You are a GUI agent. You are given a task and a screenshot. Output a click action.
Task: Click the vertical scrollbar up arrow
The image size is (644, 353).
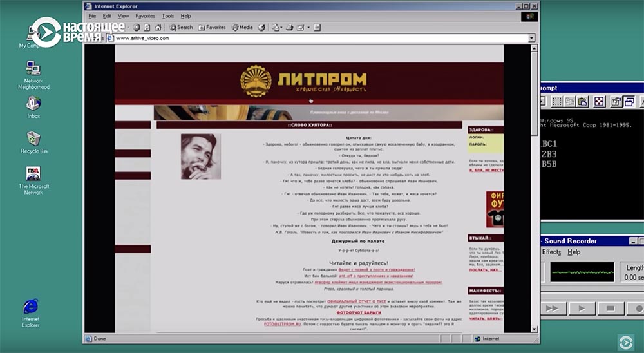pyautogui.click(x=535, y=48)
